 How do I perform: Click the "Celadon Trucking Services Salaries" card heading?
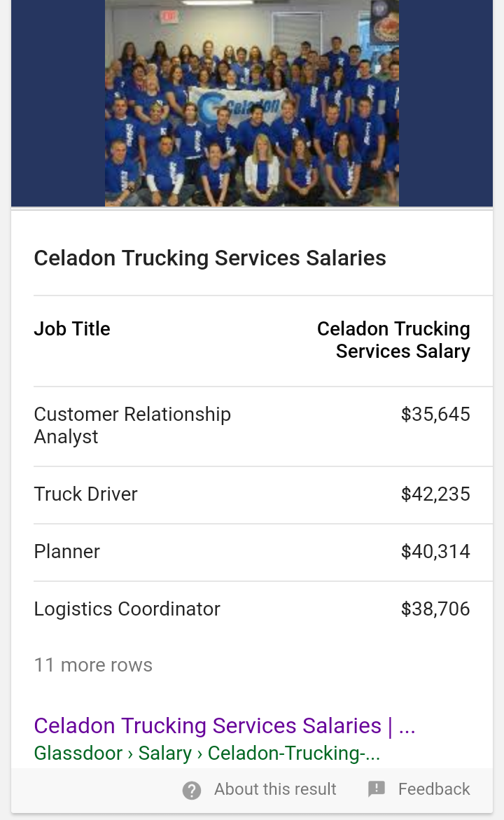210,258
